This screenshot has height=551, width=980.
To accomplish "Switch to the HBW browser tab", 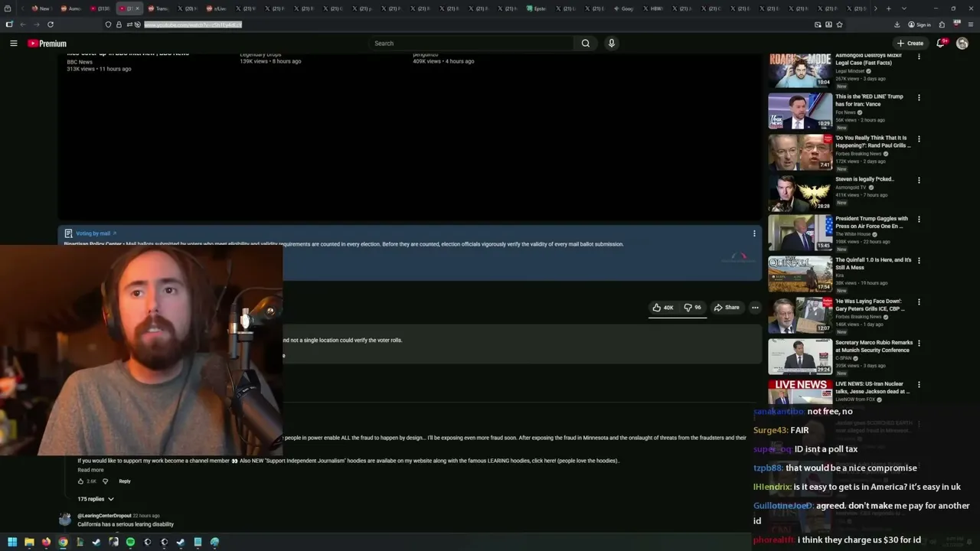I will [x=653, y=8].
